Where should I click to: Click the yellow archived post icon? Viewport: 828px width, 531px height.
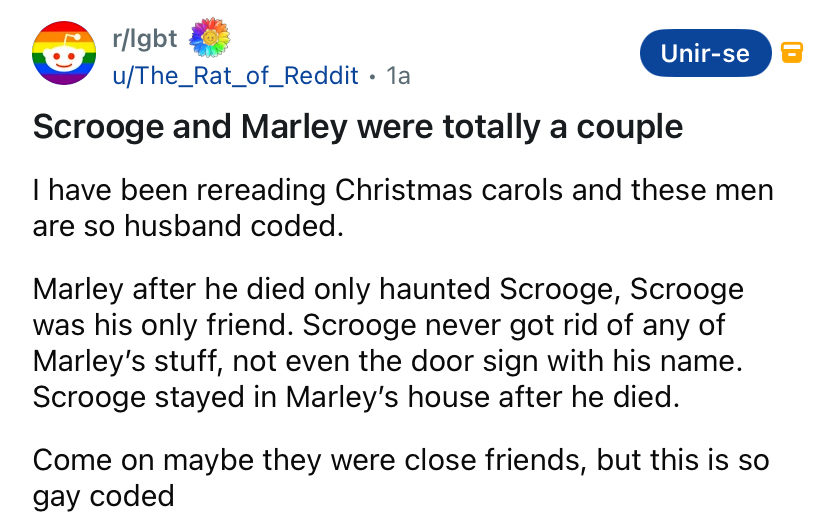[792, 52]
